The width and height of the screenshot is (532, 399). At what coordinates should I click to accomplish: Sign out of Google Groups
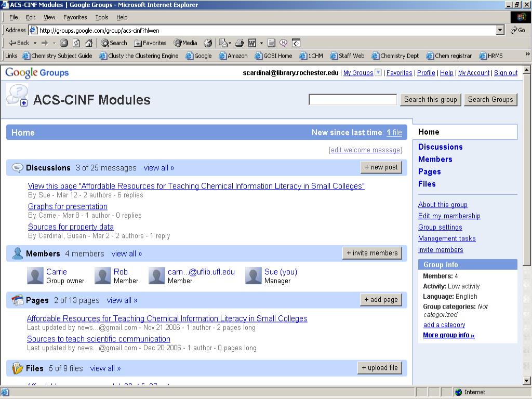click(506, 73)
